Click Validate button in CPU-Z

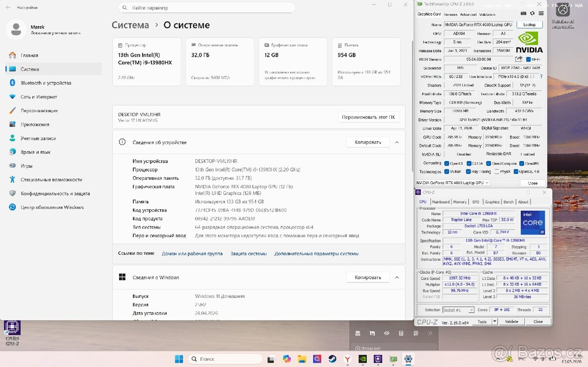coord(512,321)
